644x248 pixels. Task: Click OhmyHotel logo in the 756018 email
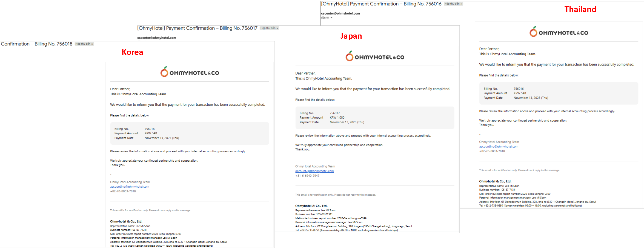[x=190, y=72]
